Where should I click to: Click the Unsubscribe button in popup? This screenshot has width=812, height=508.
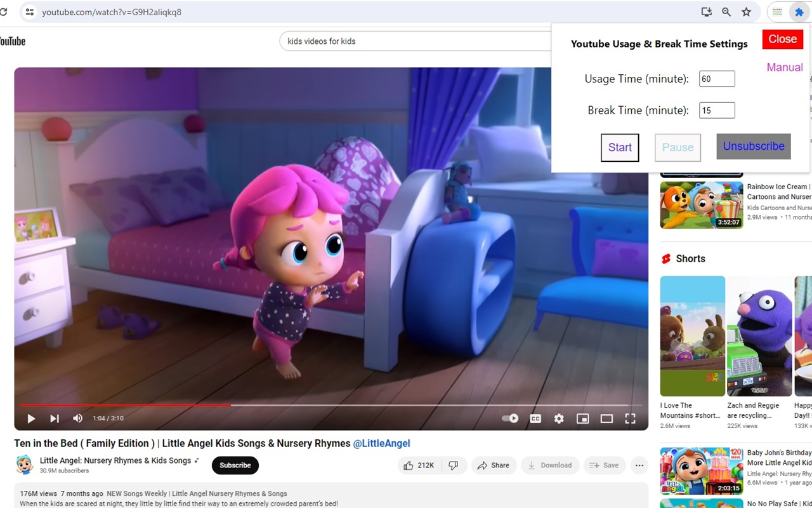click(x=754, y=146)
